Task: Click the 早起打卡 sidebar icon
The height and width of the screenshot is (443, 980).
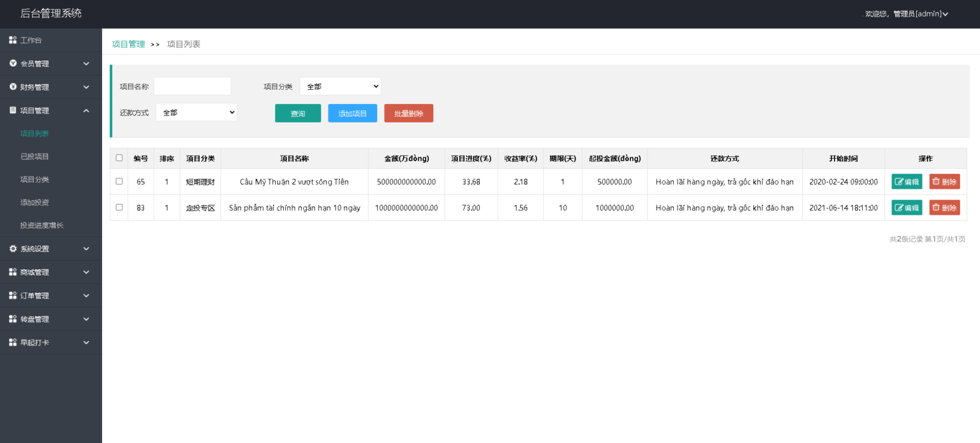Action: [x=13, y=342]
